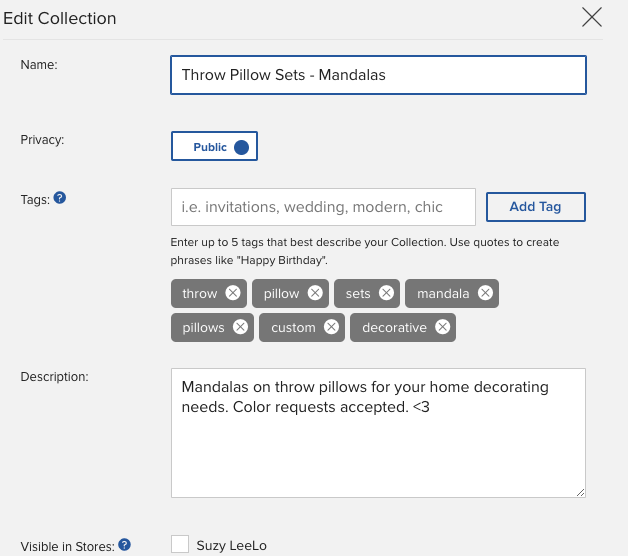
Task: Grab the Description textarea resize handle
Action: (x=580, y=492)
